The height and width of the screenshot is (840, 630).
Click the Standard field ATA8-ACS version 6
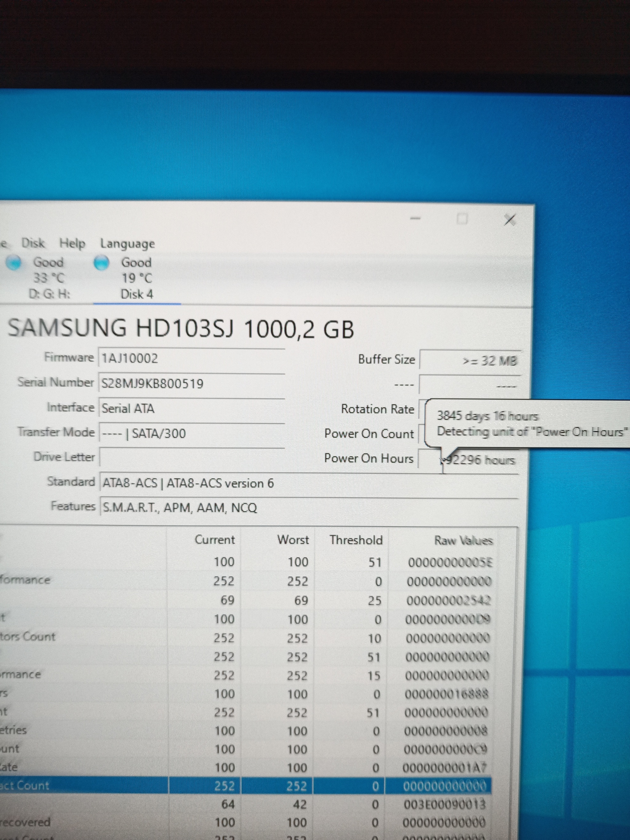308,483
